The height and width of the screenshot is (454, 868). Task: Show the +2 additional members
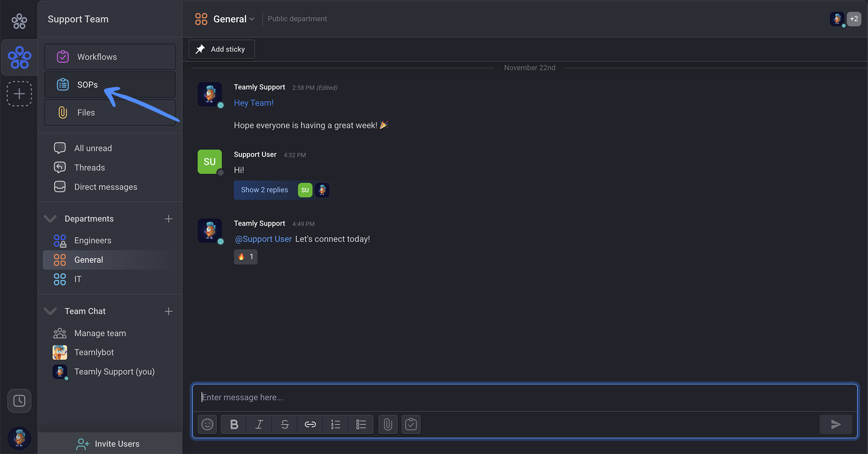(x=854, y=19)
